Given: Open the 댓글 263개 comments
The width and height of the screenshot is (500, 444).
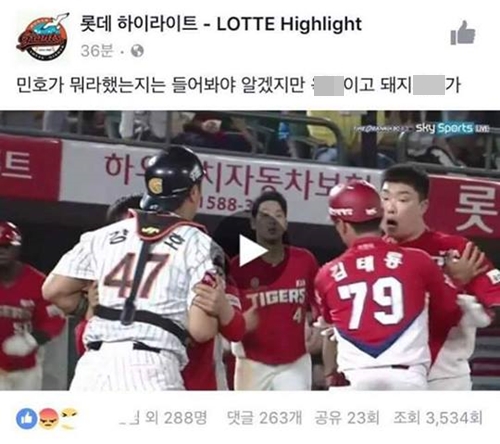Looking at the screenshot, I should tap(265, 418).
